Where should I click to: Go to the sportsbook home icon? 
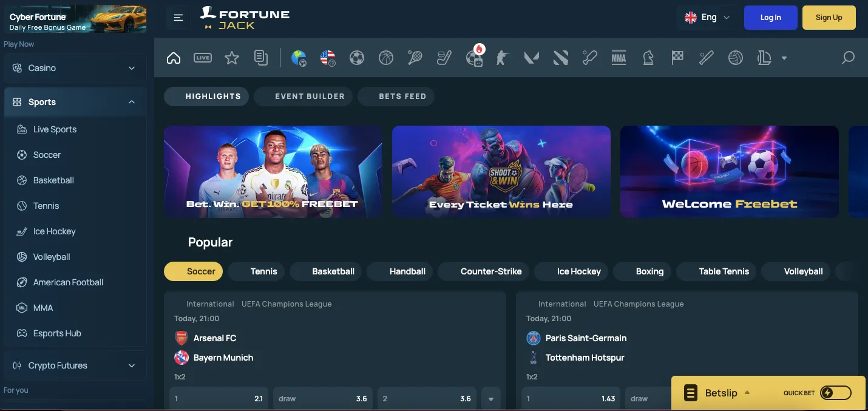[174, 58]
